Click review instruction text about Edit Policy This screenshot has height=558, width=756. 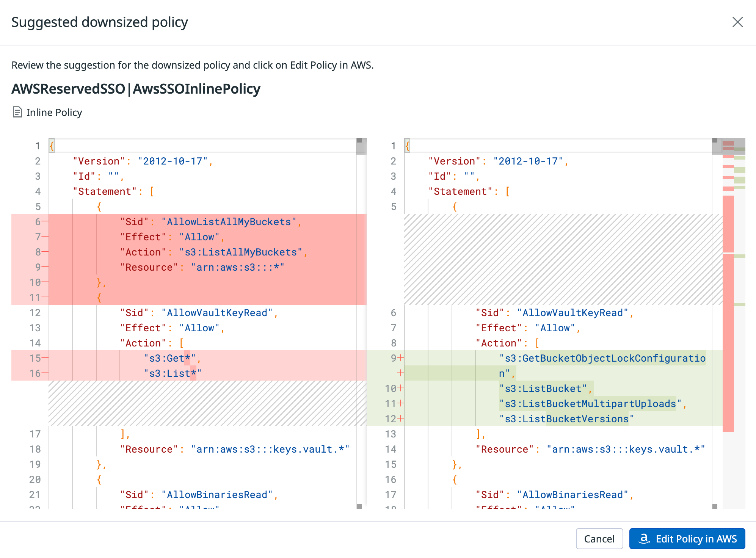pos(193,65)
